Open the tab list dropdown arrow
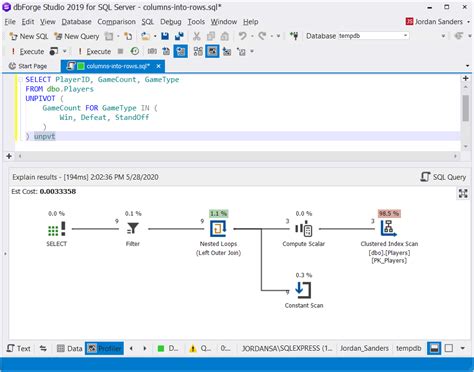 click(x=467, y=66)
